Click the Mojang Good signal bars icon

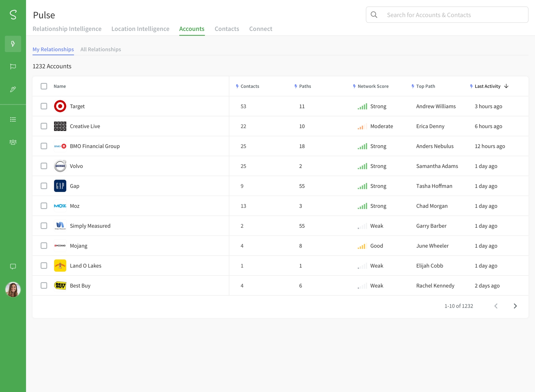click(x=362, y=246)
